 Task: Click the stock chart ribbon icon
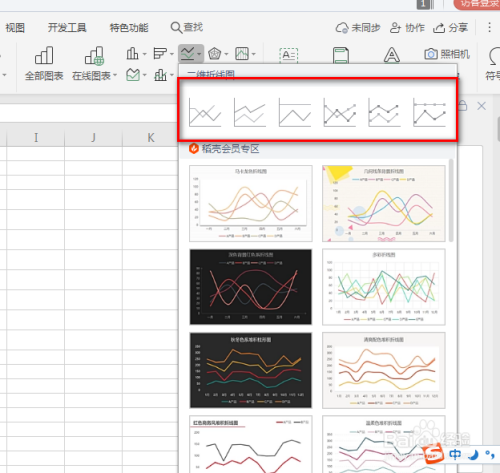click(x=242, y=53)
